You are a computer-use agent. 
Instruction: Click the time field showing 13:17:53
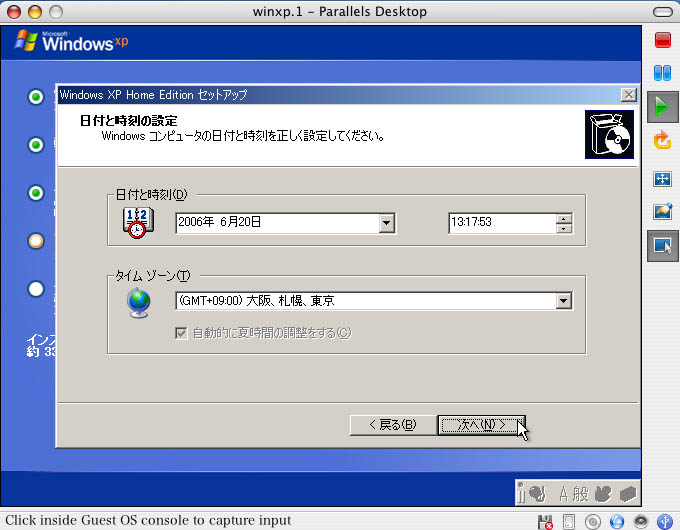500,223
